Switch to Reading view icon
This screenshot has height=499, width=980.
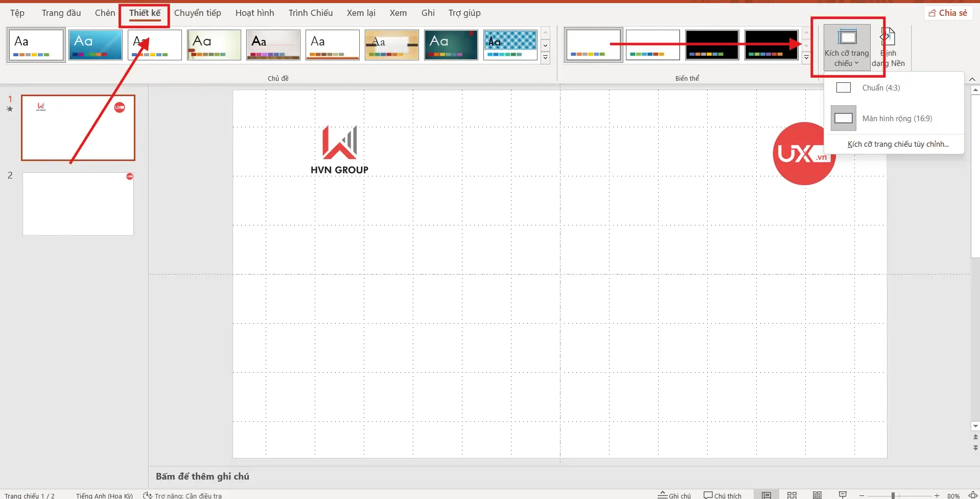coord(817,495)
